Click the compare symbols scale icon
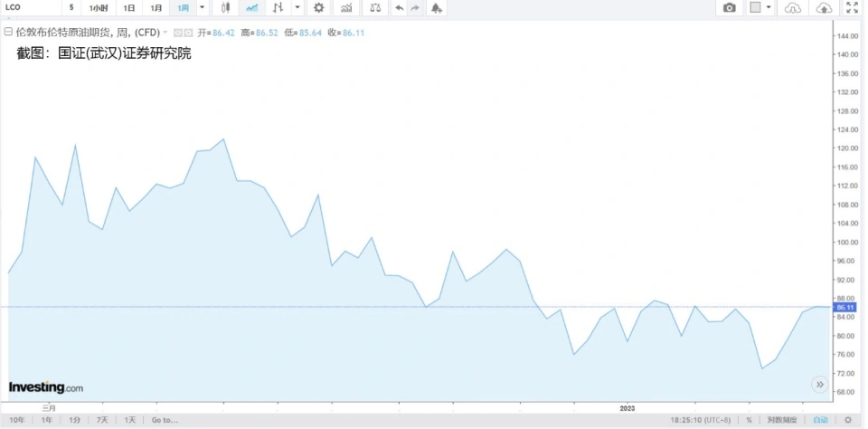 click(x=374, y=8)
